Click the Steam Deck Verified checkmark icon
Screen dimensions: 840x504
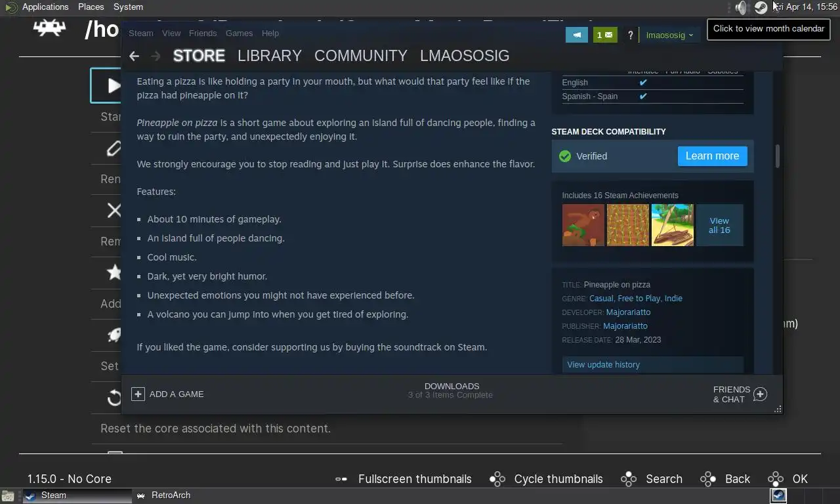click(x=564, y=156)
